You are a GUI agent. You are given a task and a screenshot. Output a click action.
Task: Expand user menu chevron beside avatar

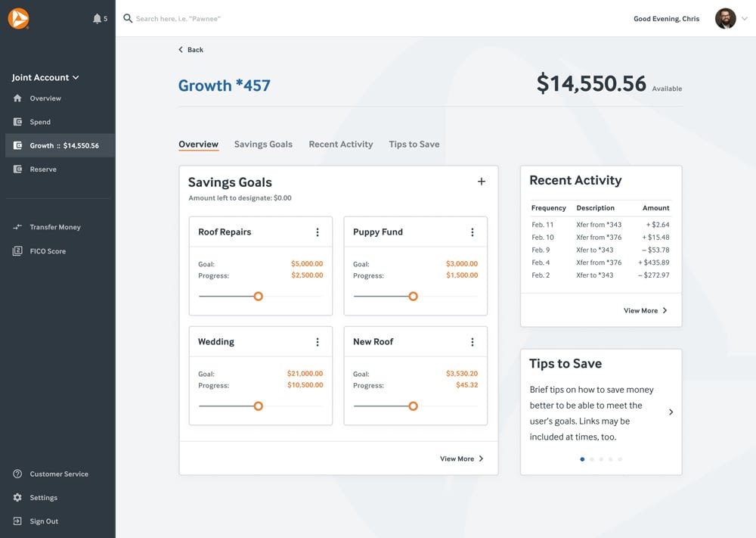click(x=745, y=19)
